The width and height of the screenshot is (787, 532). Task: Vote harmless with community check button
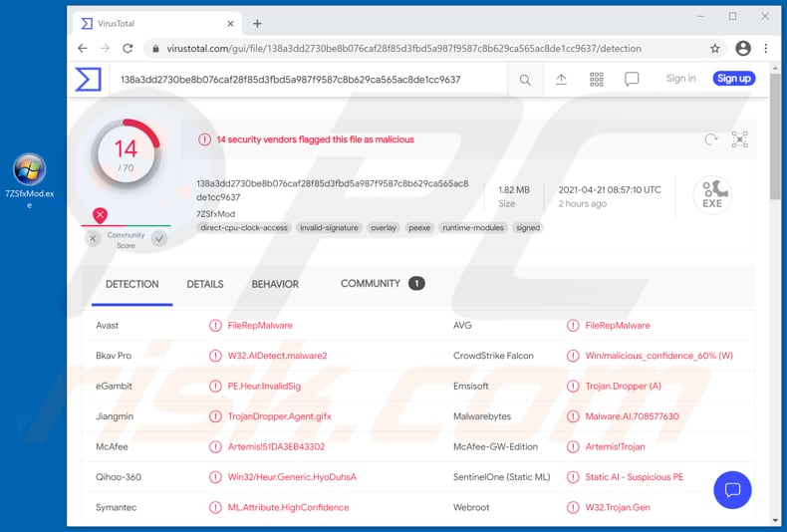159,239
